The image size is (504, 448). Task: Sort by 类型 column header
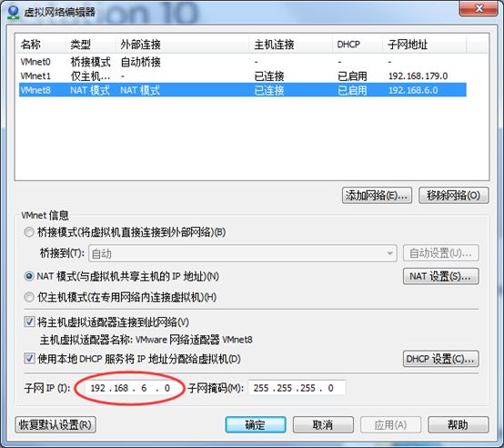click(90, 44)
